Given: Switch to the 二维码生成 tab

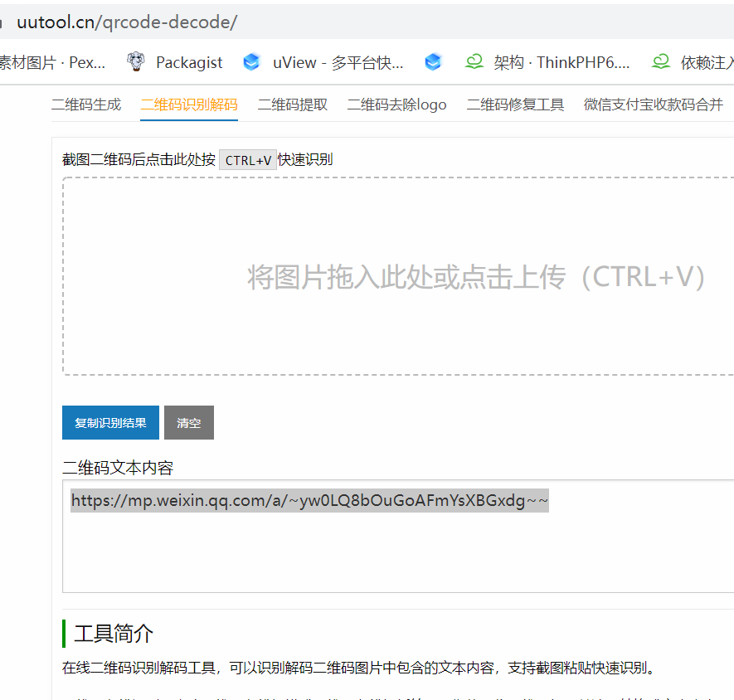Looking at the screenshot, I should (86, 105).
